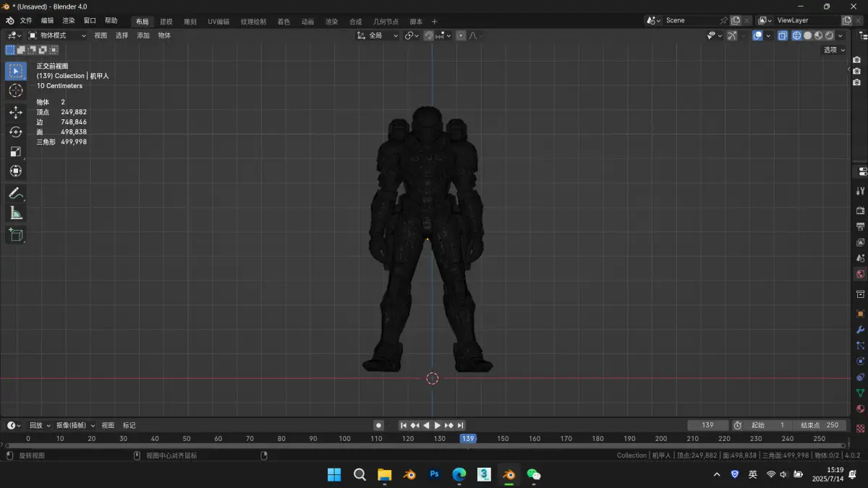Switch to the 建模 workspace tab
This screenshot has width=868, height=488.
[x=166, y=22]
